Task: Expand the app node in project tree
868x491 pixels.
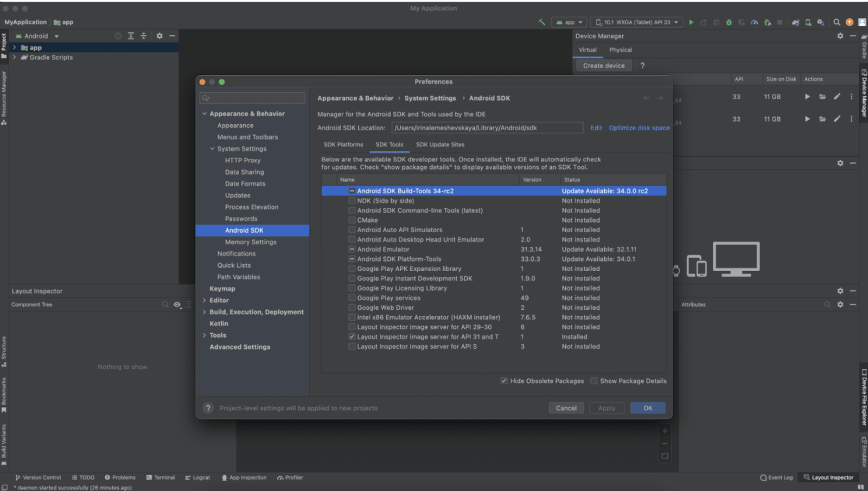Action: [x=15, y=48]
